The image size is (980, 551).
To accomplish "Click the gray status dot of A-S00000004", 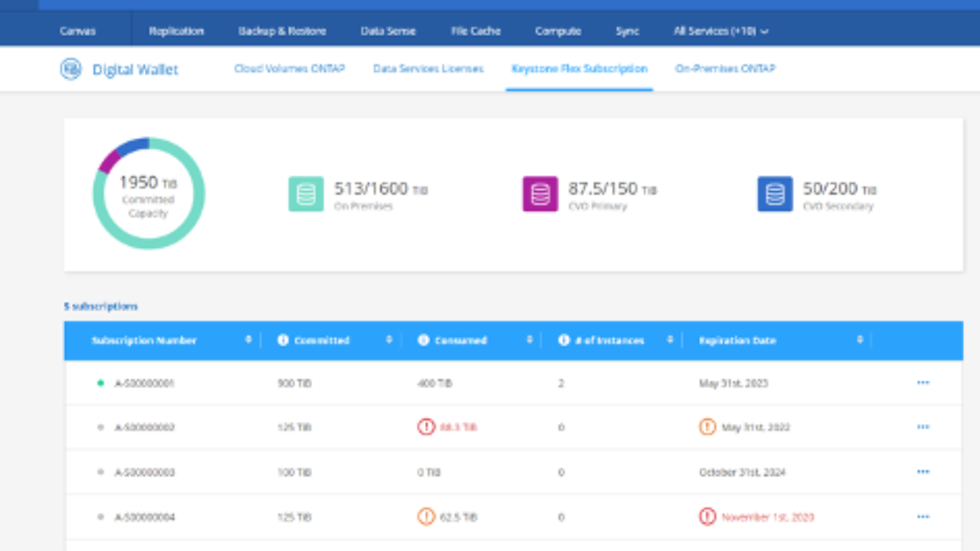I will tap(100, 517).
